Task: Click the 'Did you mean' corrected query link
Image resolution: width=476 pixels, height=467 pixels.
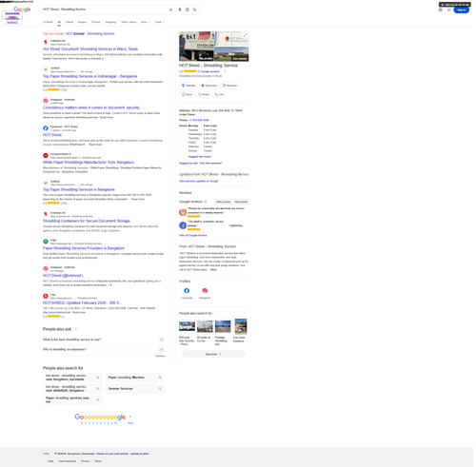Action: (89, 33)
